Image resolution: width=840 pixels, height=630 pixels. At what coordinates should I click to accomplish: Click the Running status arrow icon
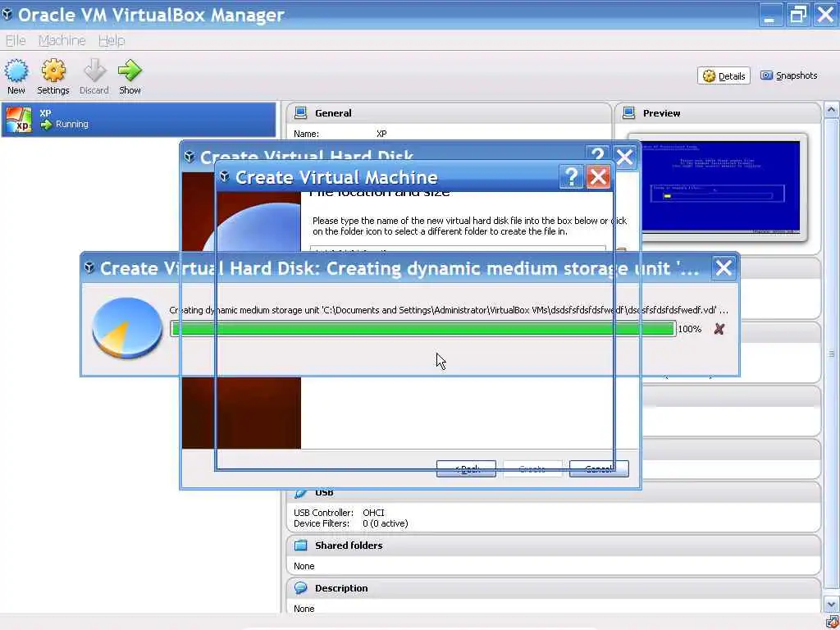click(x=46, y=125)
